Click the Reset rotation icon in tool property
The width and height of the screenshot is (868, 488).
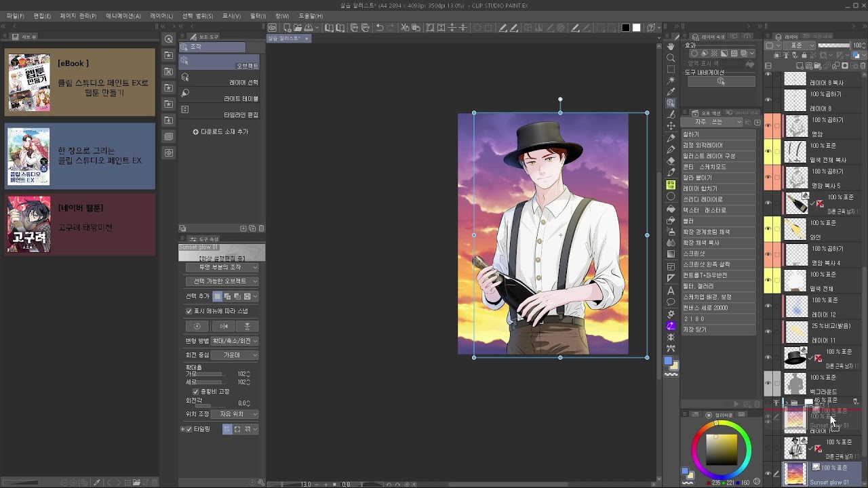click(197, 326)
